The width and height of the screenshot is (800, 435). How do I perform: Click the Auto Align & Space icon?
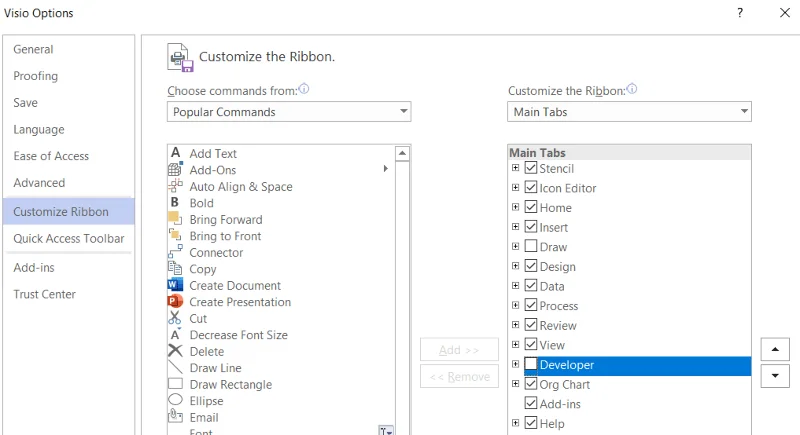(x=176, y=186)
